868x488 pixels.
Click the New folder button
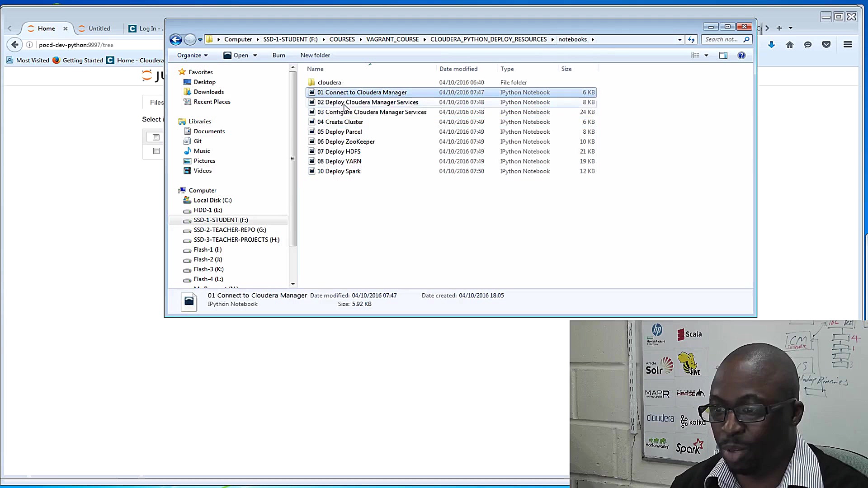pyautogui.click(x=315, y=56)
